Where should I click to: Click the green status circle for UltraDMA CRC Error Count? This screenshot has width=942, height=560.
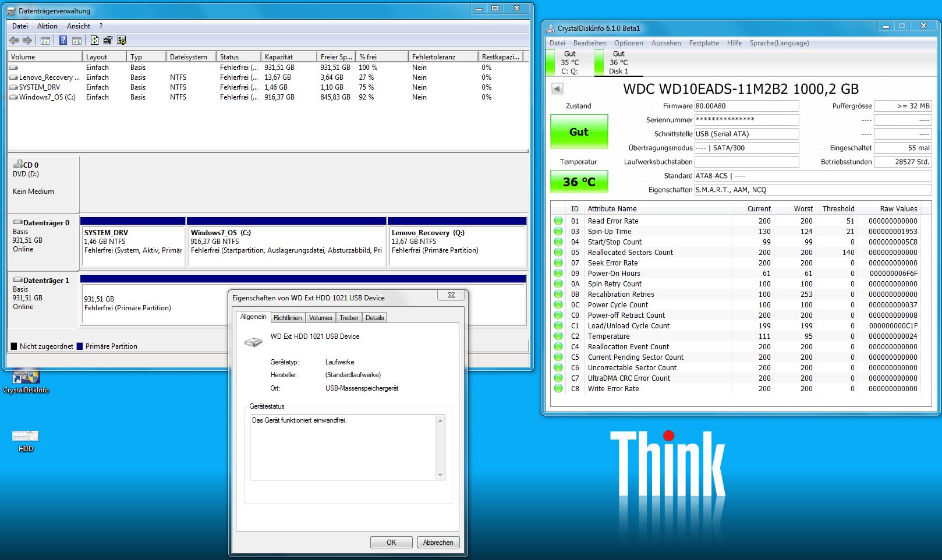(x=558, y=378)
